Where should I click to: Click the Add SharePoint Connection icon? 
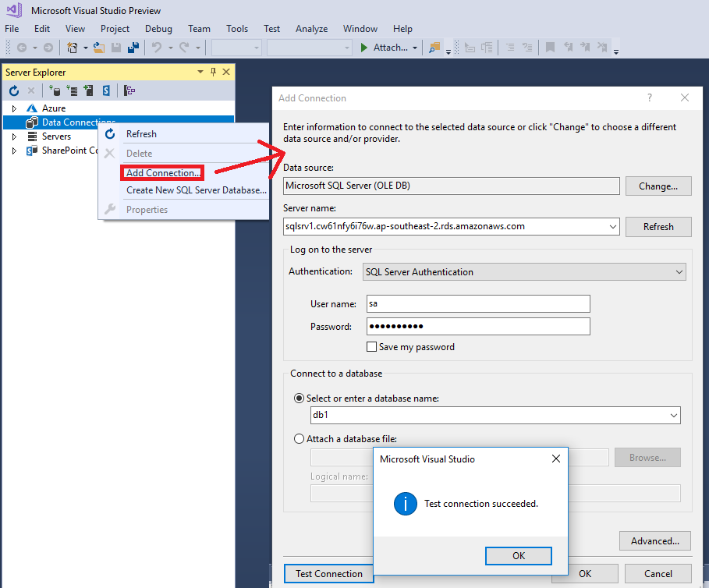106,90
